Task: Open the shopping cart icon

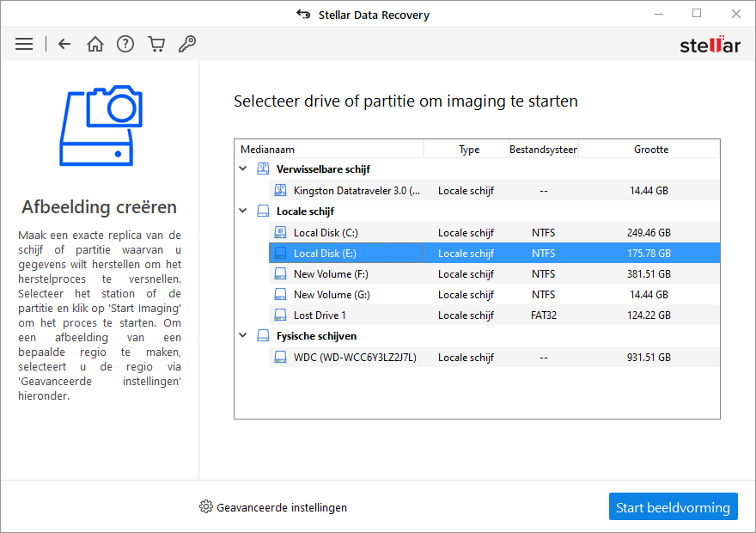Action: pos(156,44)
